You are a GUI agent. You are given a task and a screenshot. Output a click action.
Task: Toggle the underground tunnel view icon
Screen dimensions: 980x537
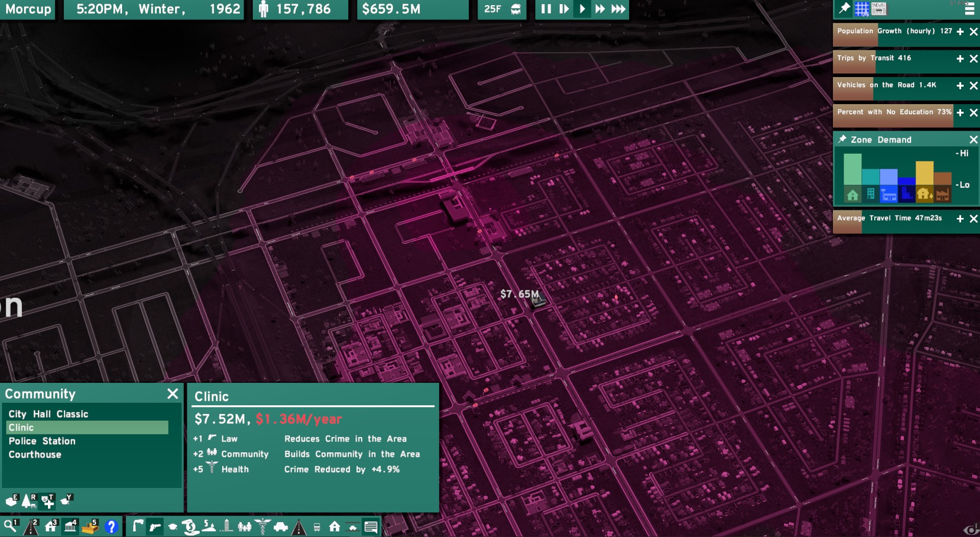pyautogui.click(x=352, y=526)
